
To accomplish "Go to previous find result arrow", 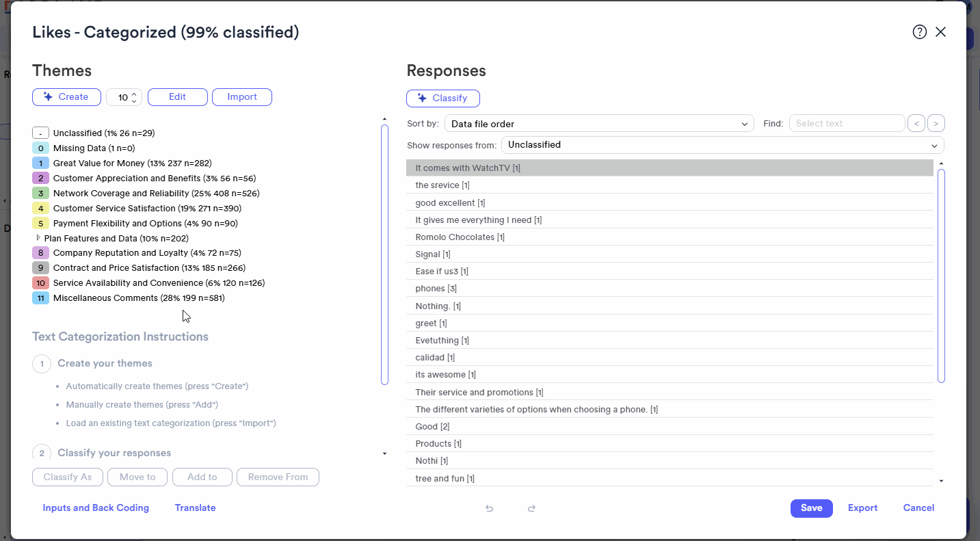I will pyautogui.click(x=916, y=124).
